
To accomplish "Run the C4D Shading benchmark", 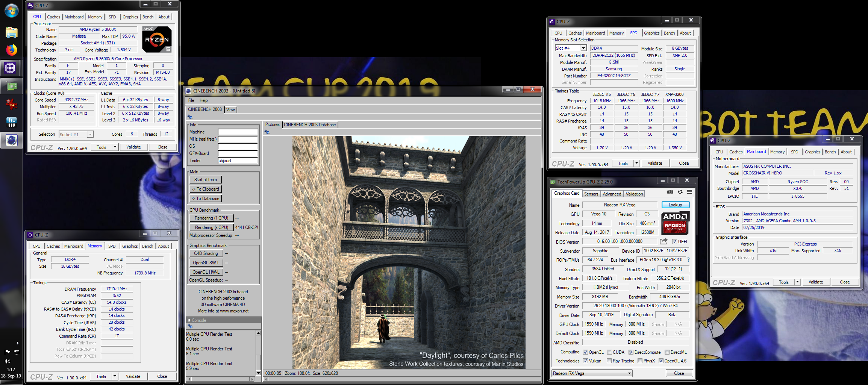I will [206, 253].
